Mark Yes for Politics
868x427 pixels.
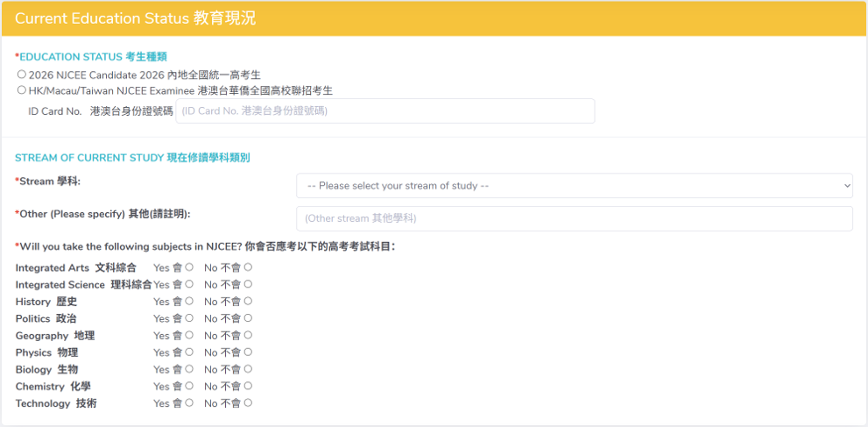click(189, 318)
